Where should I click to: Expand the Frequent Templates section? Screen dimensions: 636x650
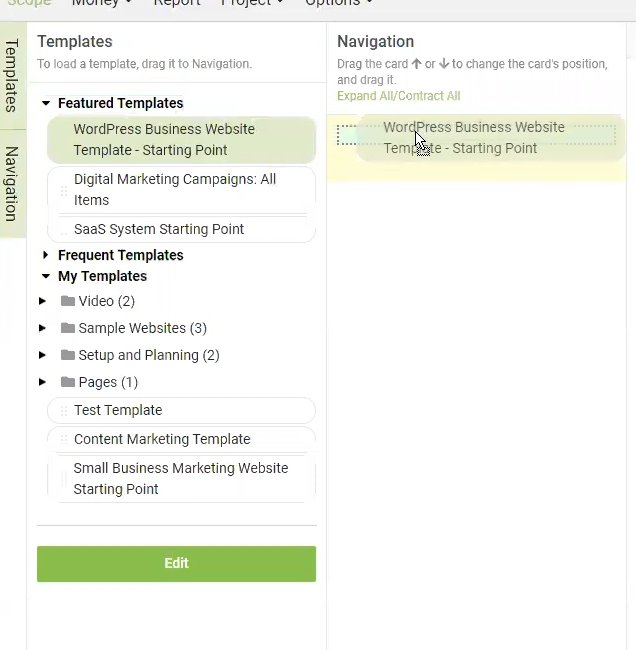point(46,255)
